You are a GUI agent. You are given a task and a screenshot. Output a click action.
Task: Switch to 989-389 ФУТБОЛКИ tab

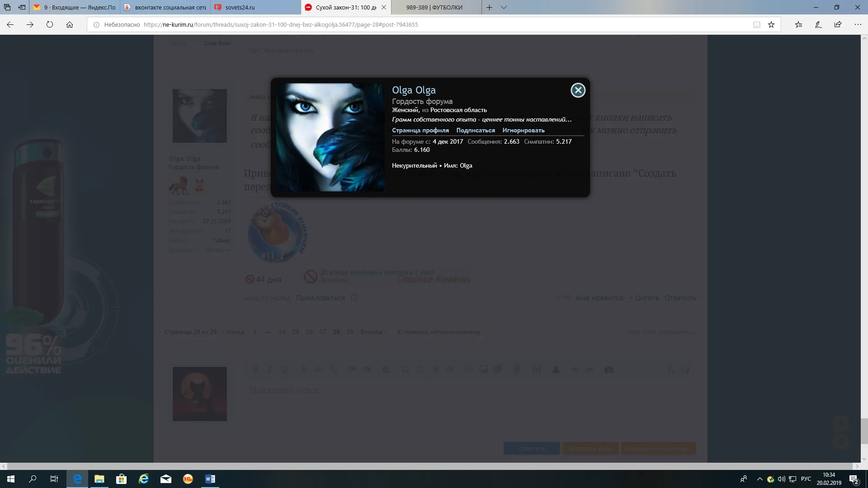434,7
